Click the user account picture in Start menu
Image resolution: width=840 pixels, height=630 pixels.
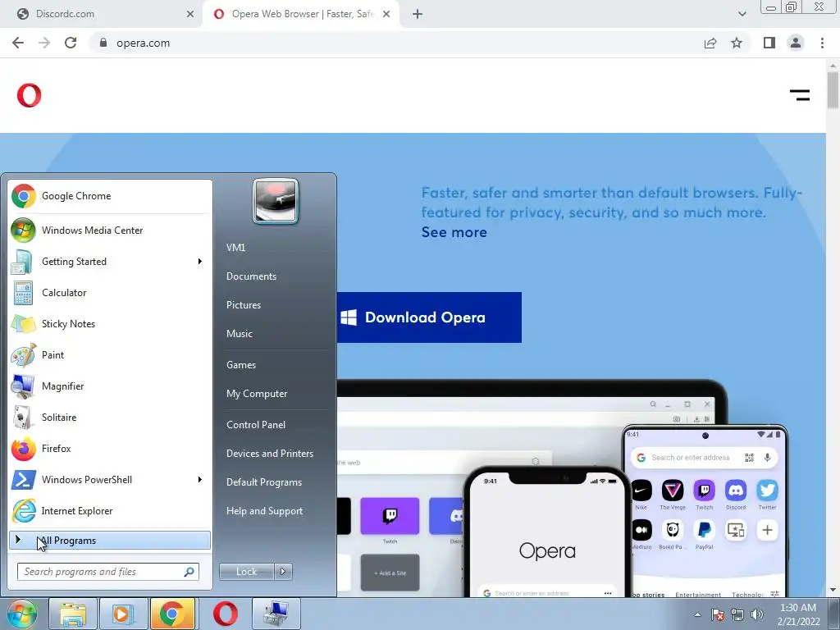point(276,202)
